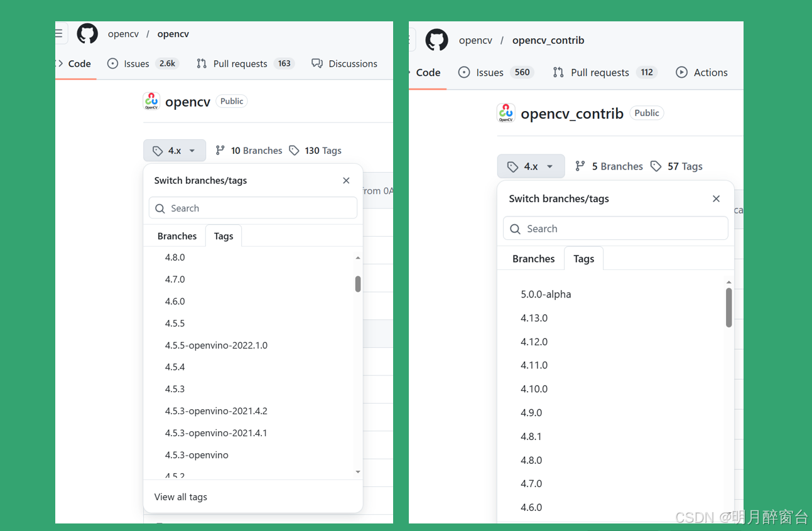Open the 10 Branches link in opencv

point(249,151)
